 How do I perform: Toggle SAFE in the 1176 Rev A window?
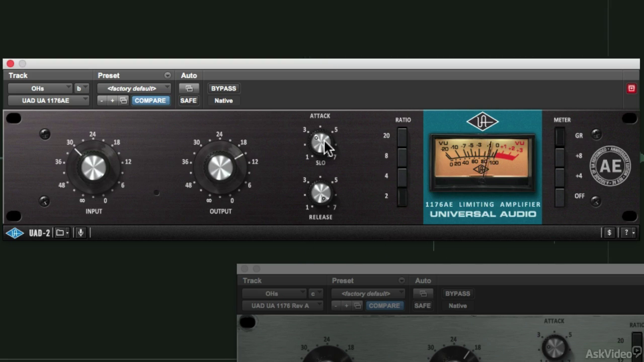pos(423,306)
